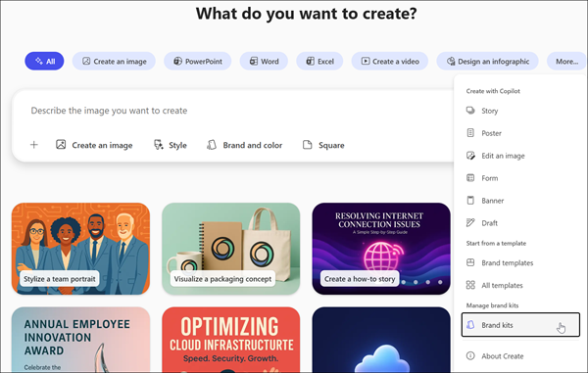This screenshot has height=373, width=588.
Task: Click the plus attach icon
Action: [x=33, y=145]
